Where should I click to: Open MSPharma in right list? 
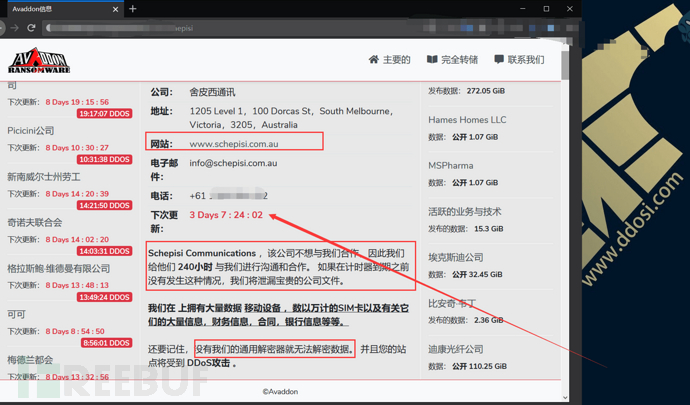[451, 166]
